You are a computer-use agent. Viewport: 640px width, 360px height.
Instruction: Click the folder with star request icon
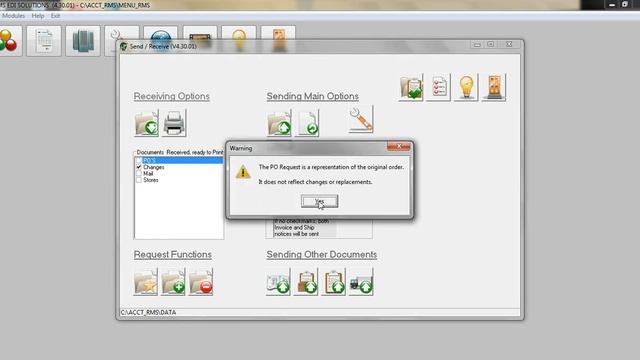coord(146,282)
